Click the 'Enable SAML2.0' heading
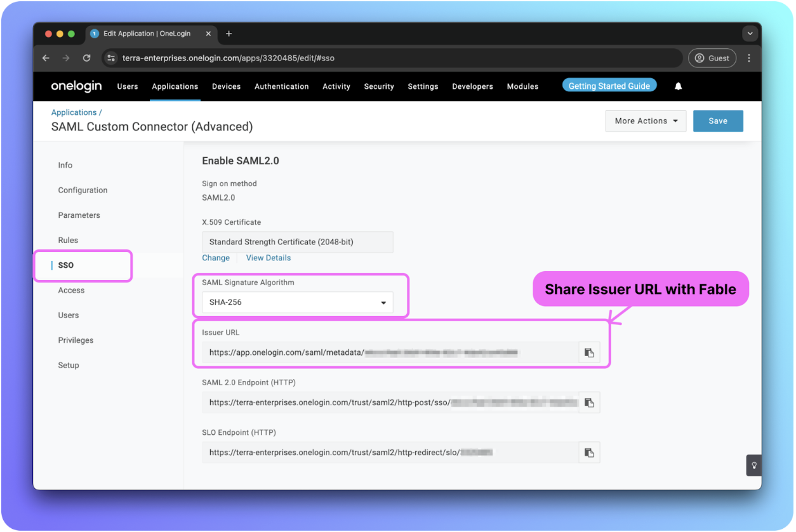The image size is (796, 532). [241, 161]
